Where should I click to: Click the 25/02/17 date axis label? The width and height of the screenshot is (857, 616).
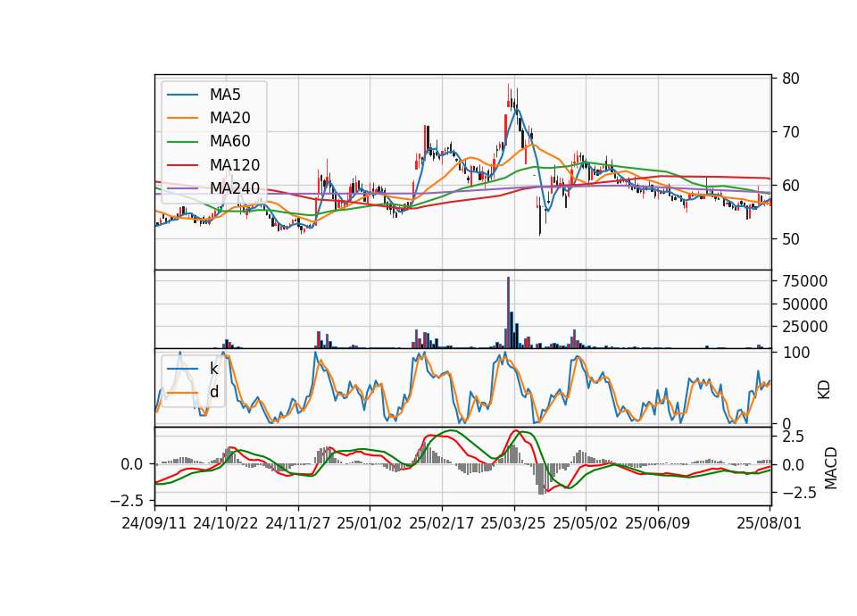(x=442, y=523)
